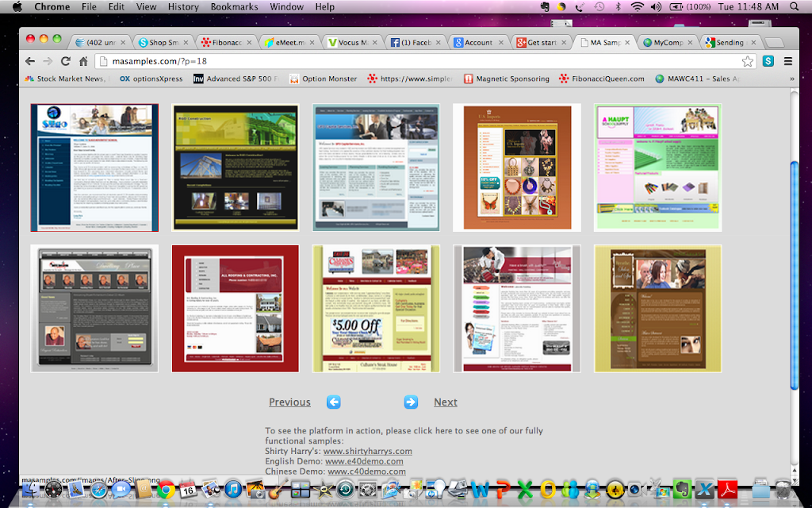
Task: Open the www.shirtyharrys.com link
Action: coord(368,451)
